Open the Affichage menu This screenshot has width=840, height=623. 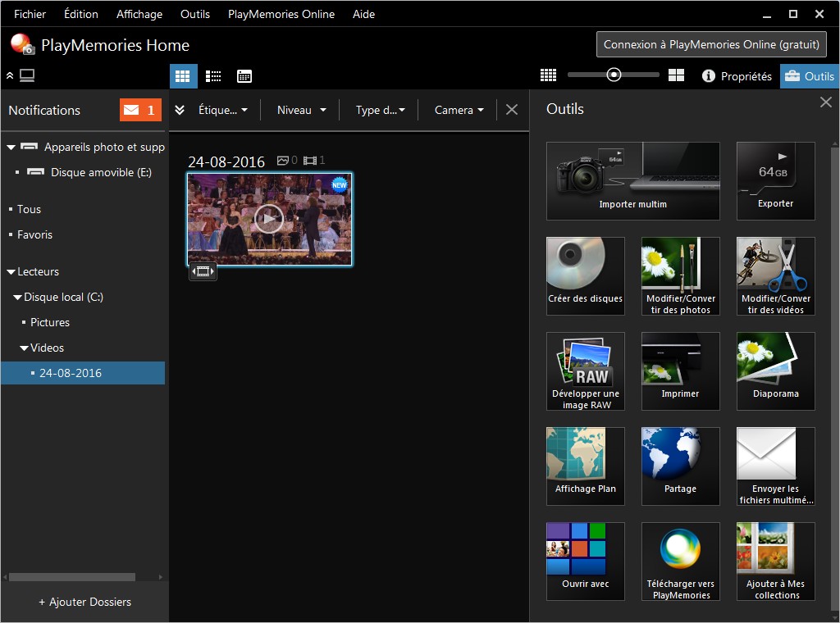[139, 14]
